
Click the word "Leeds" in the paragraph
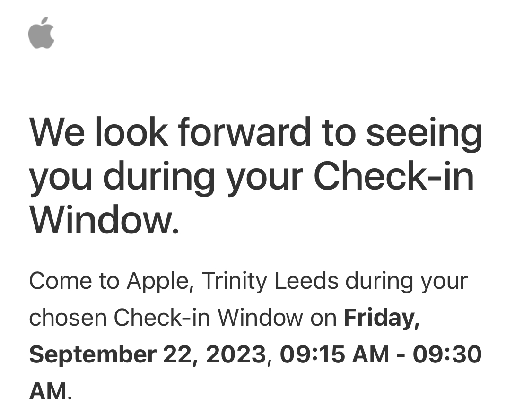point(306,282)
